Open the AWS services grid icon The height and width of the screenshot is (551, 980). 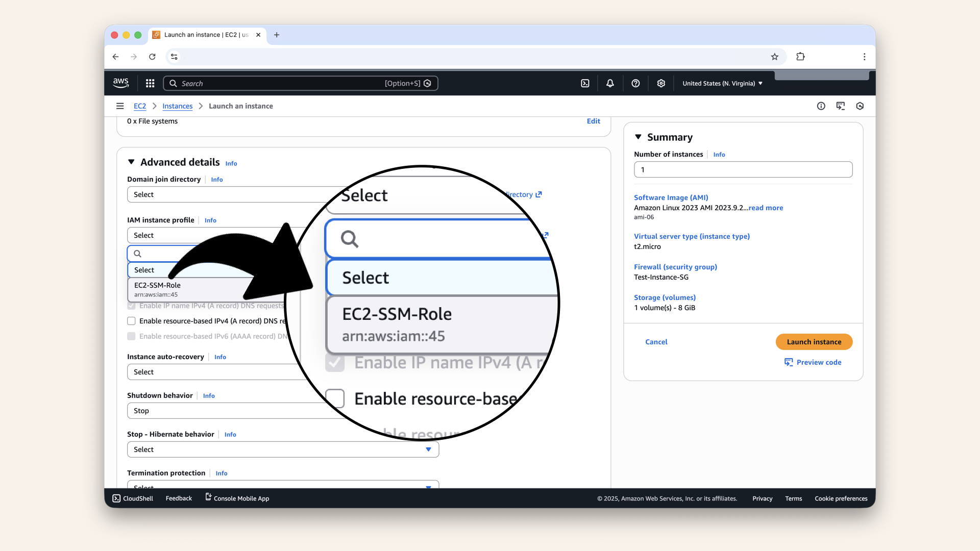pyautogui.click(x=150, y=83)
